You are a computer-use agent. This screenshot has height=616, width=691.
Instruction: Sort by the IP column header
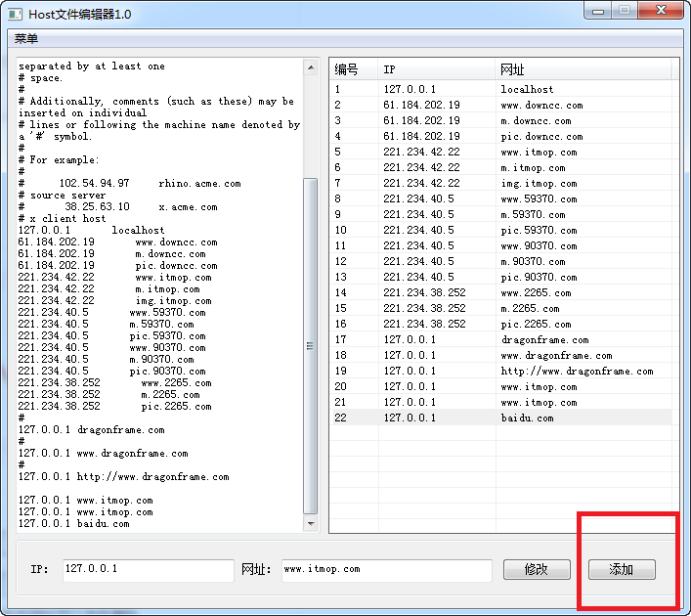point(435,69)
